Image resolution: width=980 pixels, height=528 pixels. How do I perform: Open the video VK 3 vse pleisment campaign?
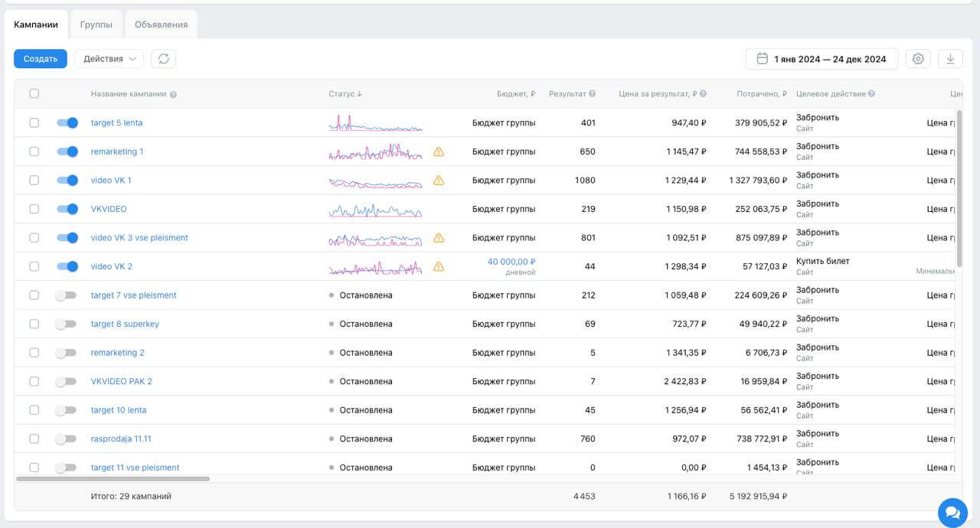tap(139, 238)
